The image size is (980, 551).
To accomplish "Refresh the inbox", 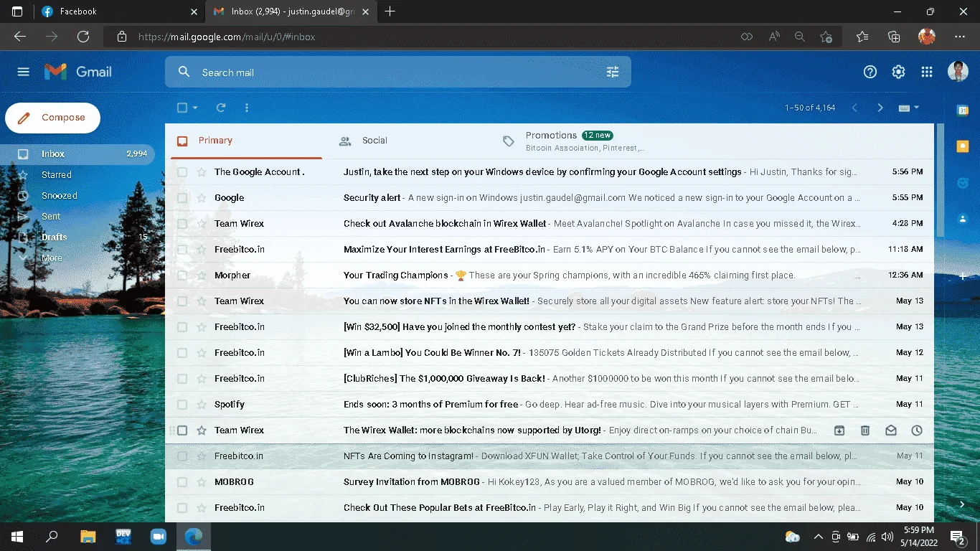I will point(221,108).
